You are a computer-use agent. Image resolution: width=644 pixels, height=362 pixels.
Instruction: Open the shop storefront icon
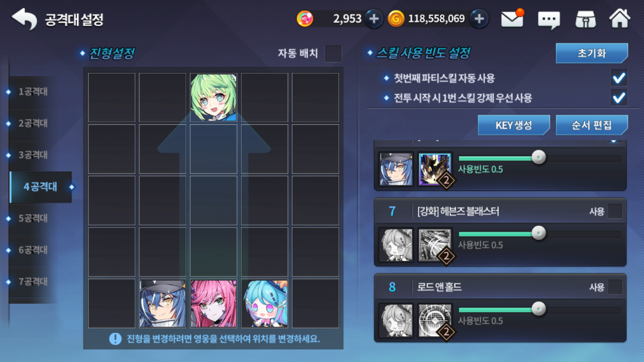point(586,19)
